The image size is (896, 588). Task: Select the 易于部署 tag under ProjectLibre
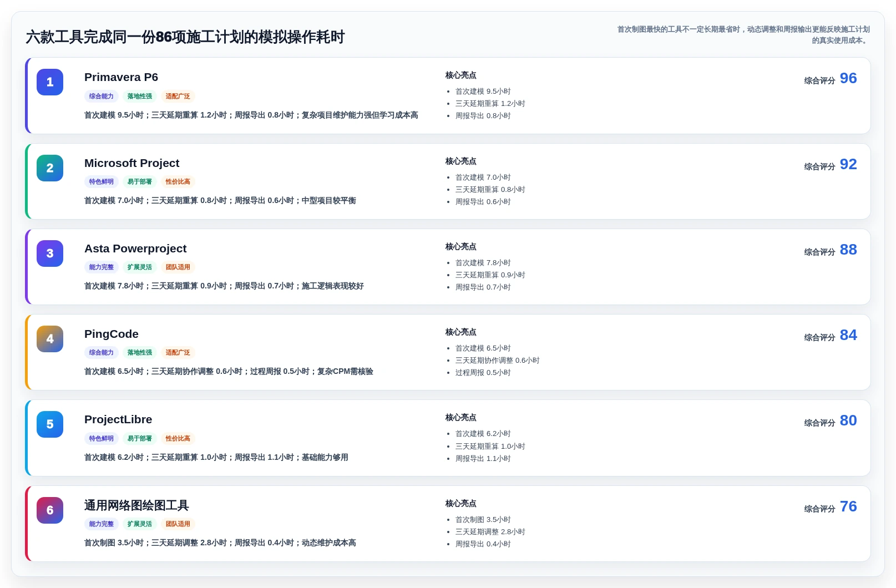tap(140, 438)
